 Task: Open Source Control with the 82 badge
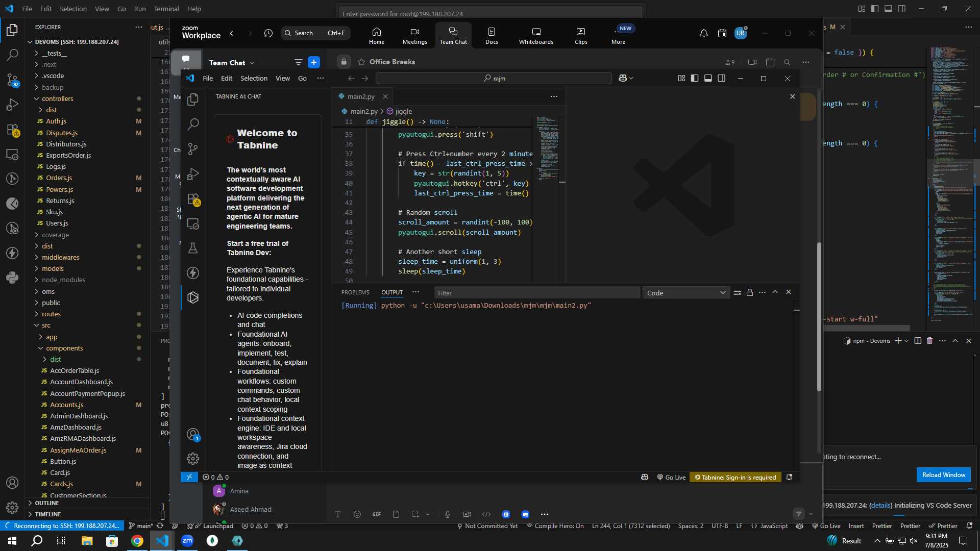coord(12,80)
